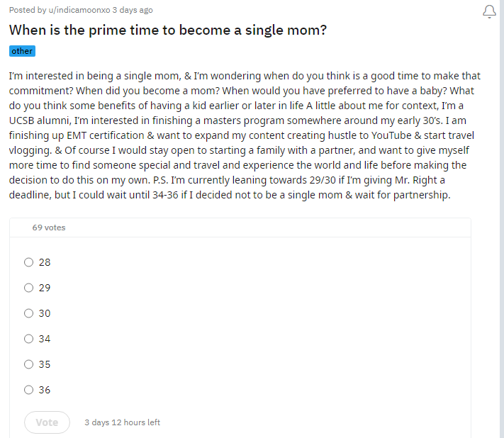Screen dimensions: 504x438
Task: Click the "69 votes" count
Action: coord(49,228)
